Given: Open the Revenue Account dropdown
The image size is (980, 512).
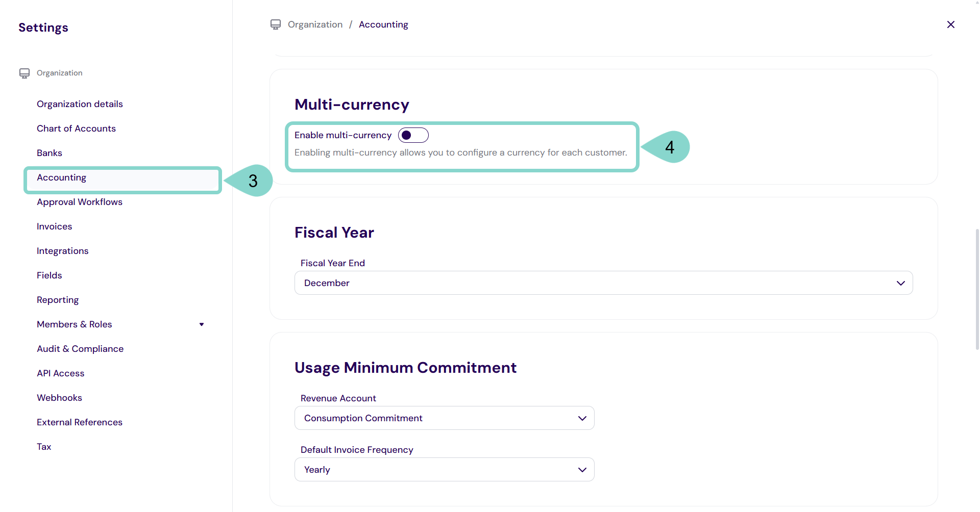Looking at the screenshot, I should click(444, 418).
